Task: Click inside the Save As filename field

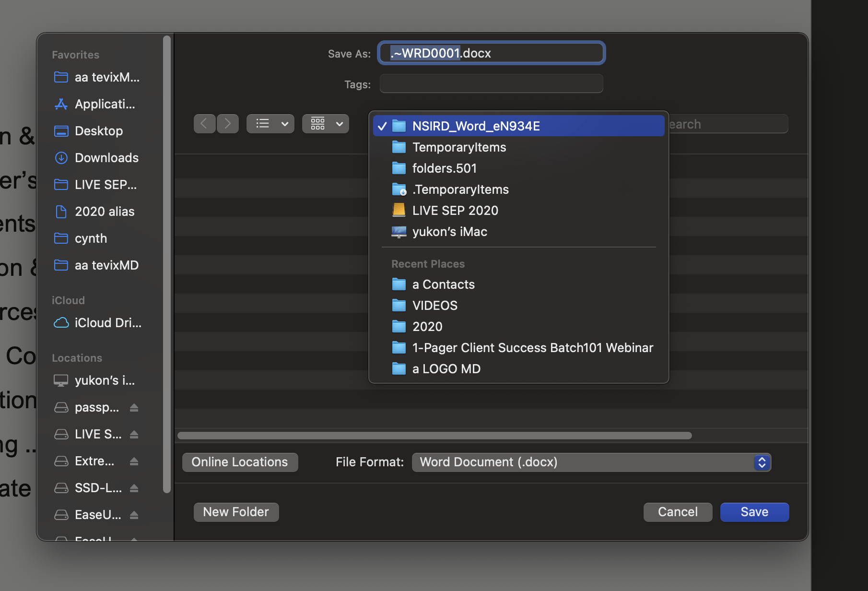Action: (491, 53)
